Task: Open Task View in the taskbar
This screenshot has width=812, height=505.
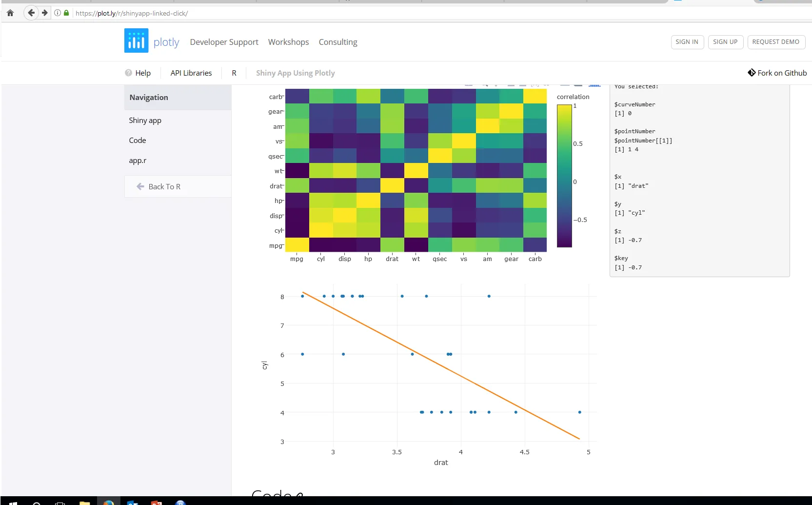Action: click(60, 503)
